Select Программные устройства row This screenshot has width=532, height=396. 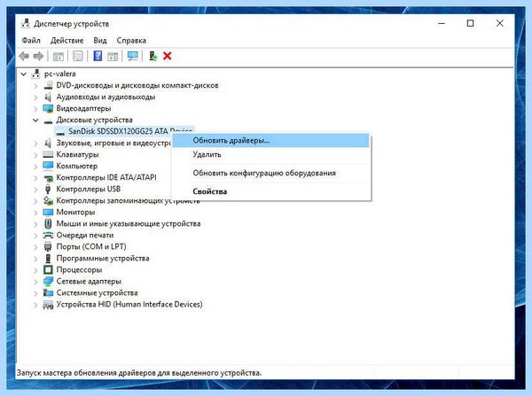[x=103, y=259]
